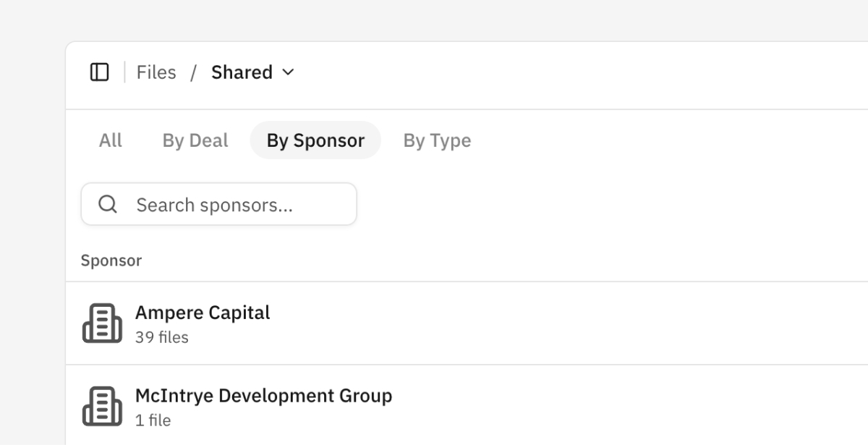The height and width of the screenshot is (445, 868).
Task: Expand the Shared chevron dropdown arrow
Action: (x=288, y=72)
